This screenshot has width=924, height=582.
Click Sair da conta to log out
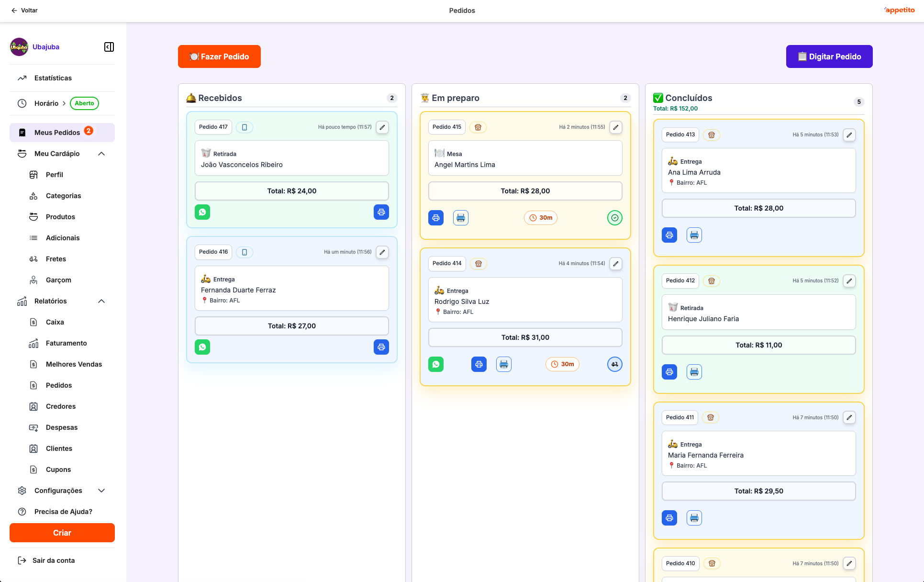46,560
